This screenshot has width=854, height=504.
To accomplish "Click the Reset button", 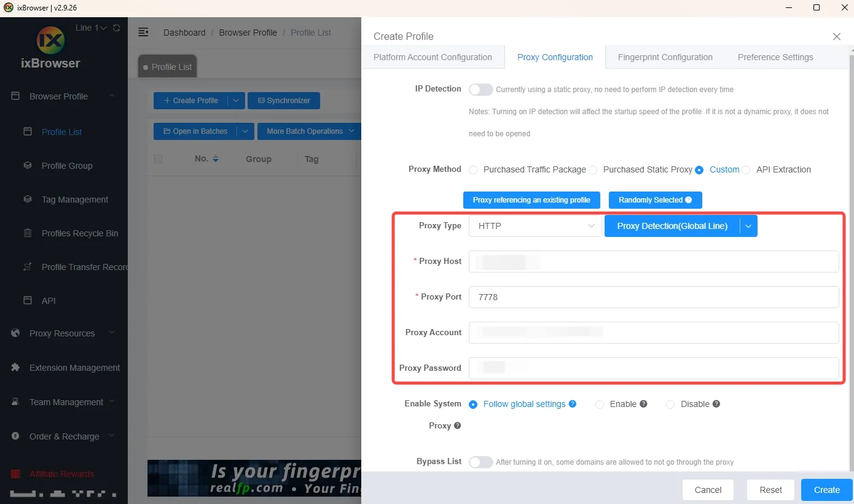I will pos(770,490).
